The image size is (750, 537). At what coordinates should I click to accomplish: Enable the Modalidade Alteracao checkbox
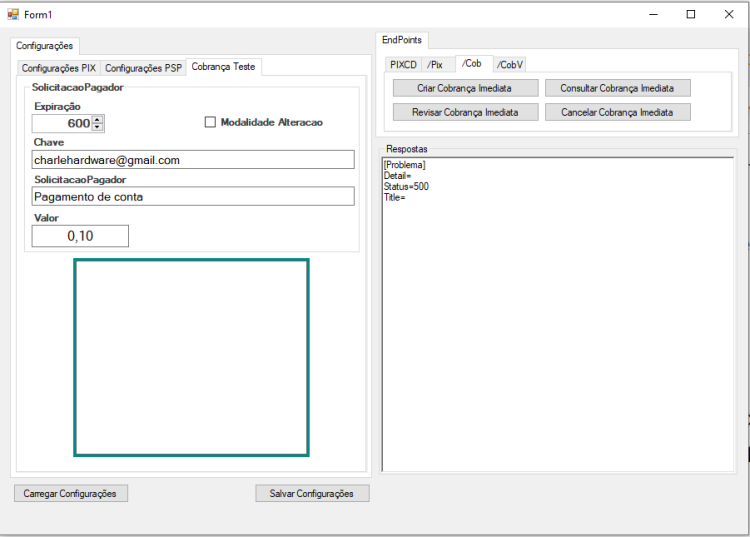click(x=210, y=122)
